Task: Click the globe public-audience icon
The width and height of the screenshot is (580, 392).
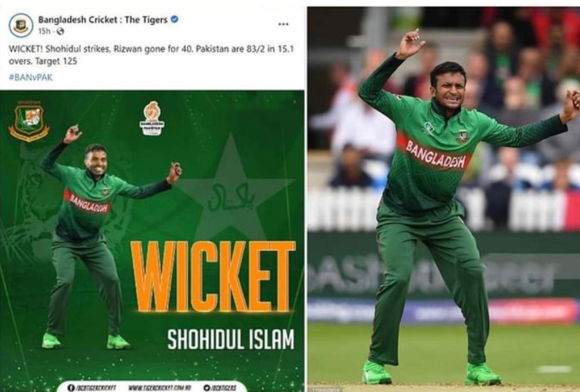Action: [x=60, y=31]
